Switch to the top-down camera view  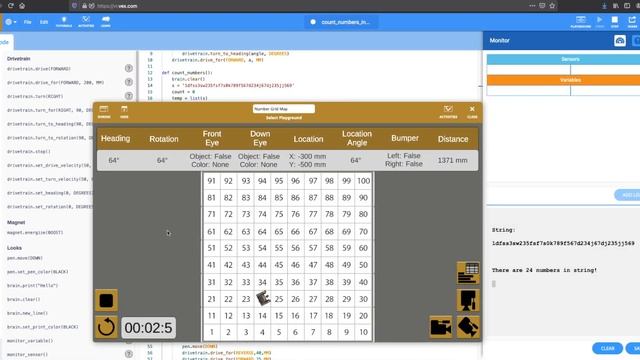pyautogui.click(x=468, y=300)
